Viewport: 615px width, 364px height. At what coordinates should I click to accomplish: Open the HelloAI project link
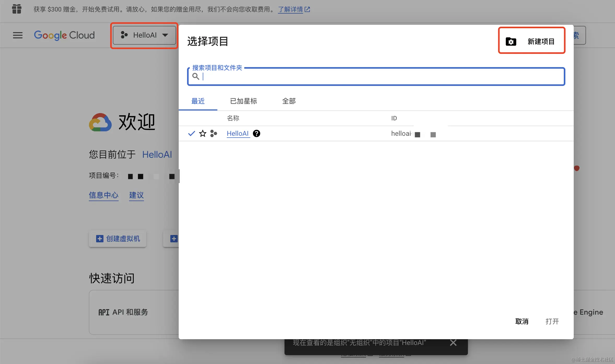click(x=237, y=134)
